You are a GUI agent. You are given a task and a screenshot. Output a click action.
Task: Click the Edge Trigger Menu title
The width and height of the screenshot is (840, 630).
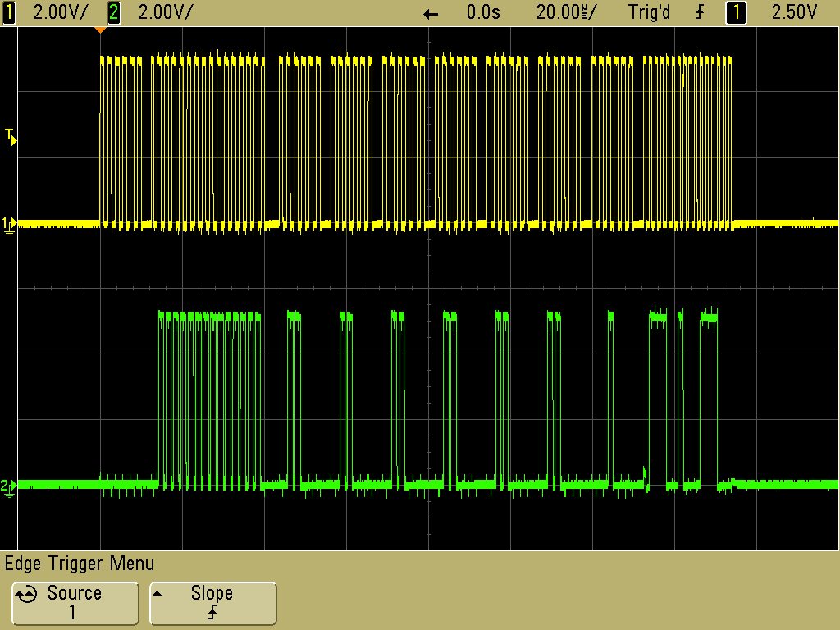pyautogui.click(x=80, y=564)
